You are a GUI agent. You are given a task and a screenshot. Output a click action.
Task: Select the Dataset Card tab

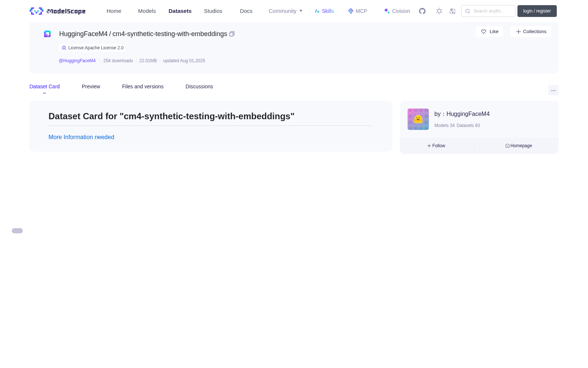44,86
